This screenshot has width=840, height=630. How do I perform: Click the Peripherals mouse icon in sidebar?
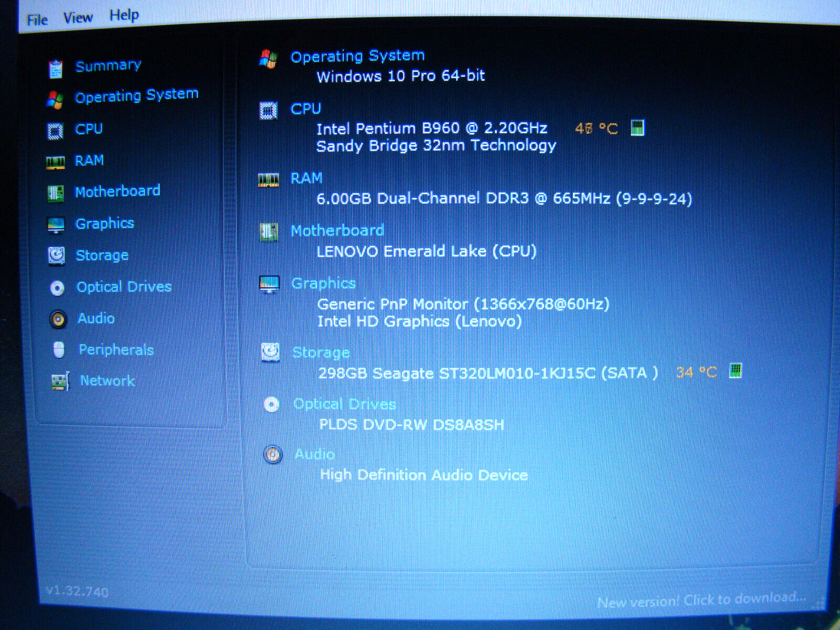click(59, 350)
